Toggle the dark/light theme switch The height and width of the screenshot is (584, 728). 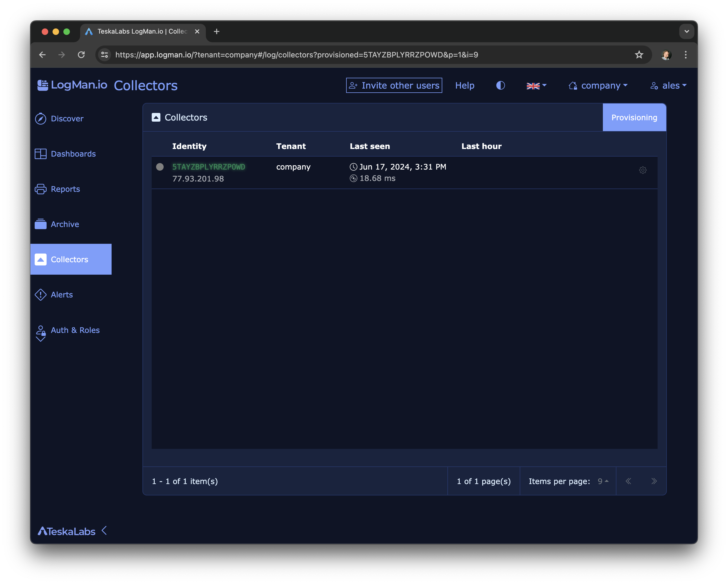coord(500,85)
